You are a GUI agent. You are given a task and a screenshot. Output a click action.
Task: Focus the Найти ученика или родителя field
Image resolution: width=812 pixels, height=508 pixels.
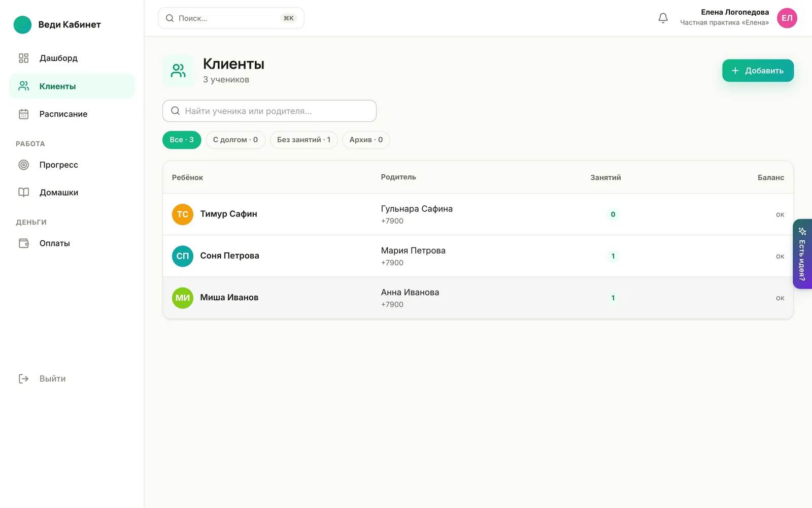coord(269,111)
